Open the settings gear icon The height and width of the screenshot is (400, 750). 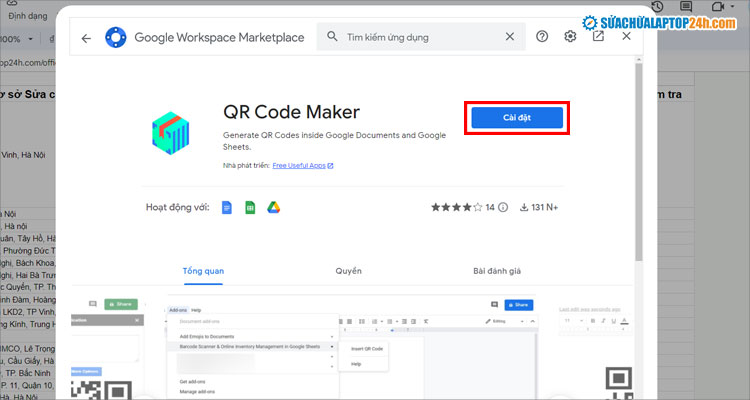[x=570, y=37]
